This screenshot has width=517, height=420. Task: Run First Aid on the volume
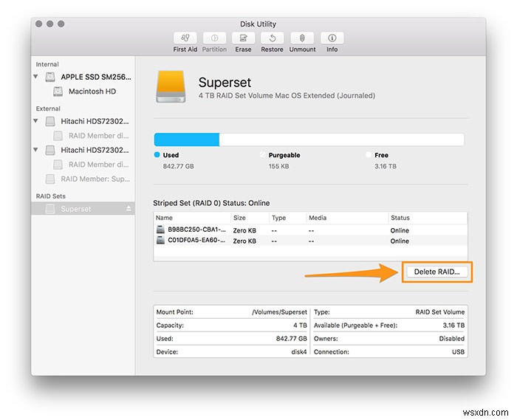[x=185, y=38]
